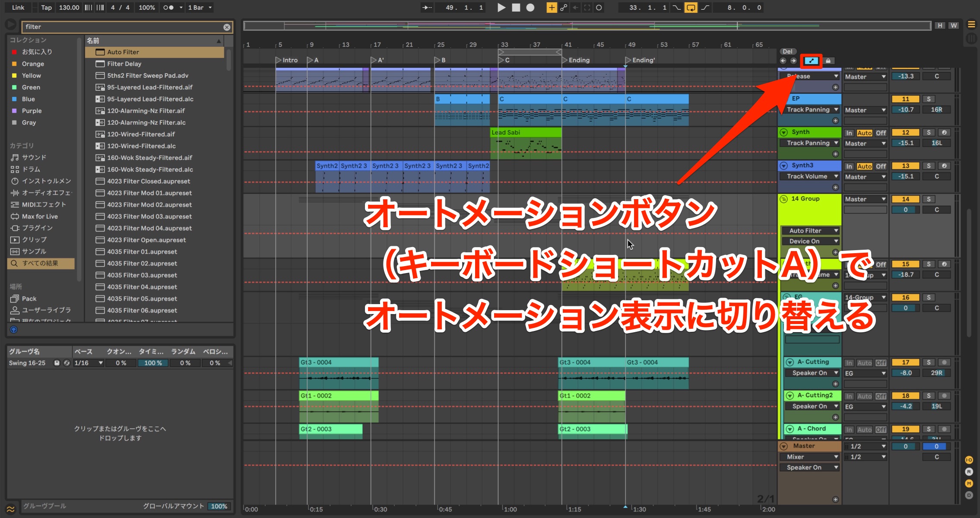This screenshot has height=518, width=980.
Task: Stop playback with the Stop button
Action: (516, 7)
